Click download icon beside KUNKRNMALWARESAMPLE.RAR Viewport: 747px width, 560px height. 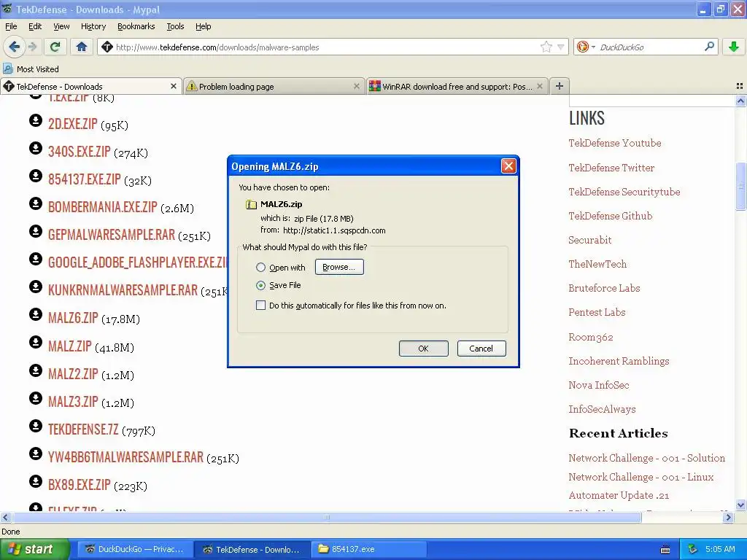(36, 287)
